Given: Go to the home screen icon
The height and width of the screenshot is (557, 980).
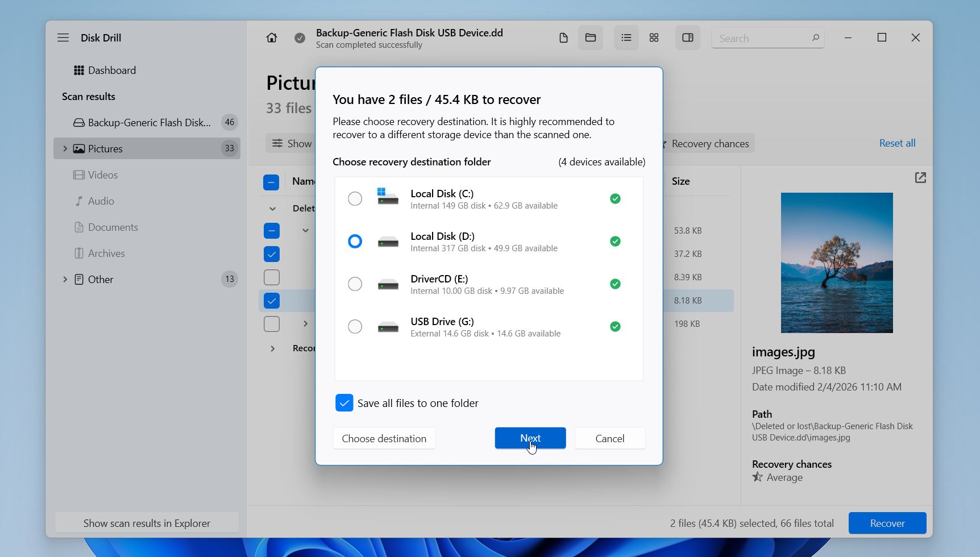Looking at the screenshot, I should [x=272, y=38].
